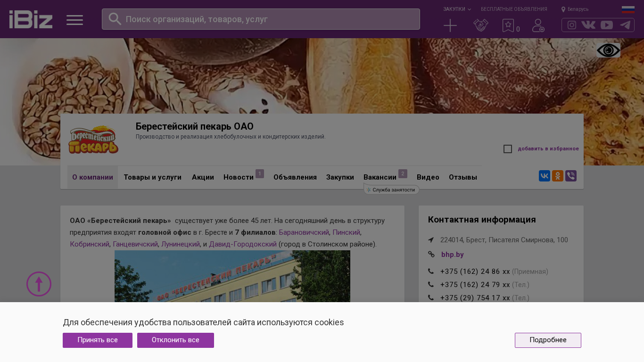The width and height of the screenshot is (644, 362).
Task: Open the handshake partners icon
Action: [x=481, y=25]
